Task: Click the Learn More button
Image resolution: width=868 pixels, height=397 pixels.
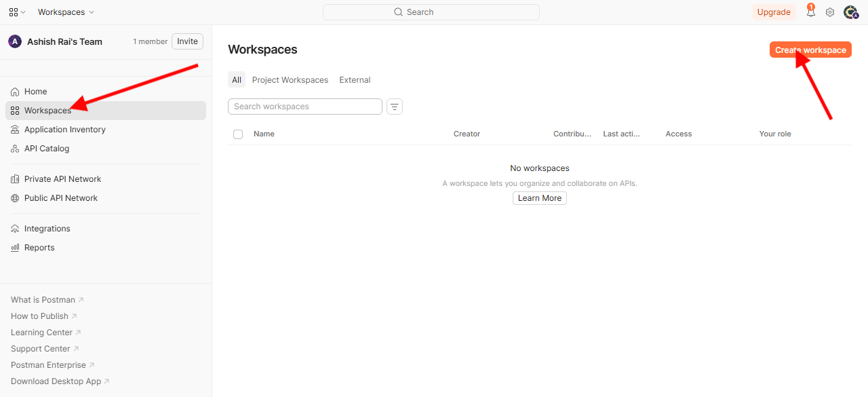Action: pos(540,198)
